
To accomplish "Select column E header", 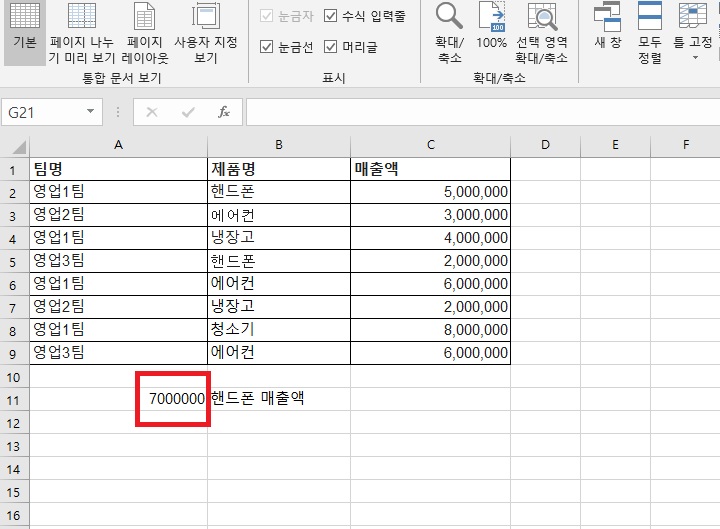I will click(x=615, y=145).
